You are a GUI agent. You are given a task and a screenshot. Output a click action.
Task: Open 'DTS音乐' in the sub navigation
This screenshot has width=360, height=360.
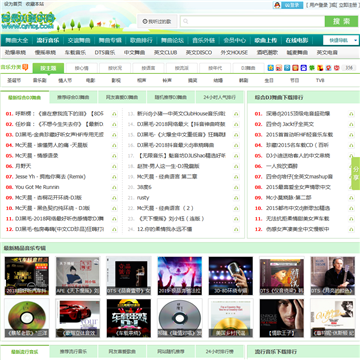[105, 53]
